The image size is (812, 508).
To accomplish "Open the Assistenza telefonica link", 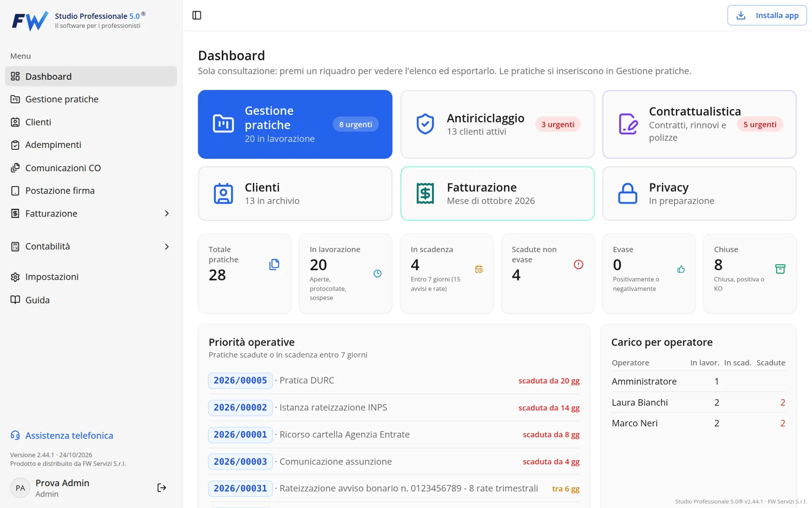I will tap(62, 435).
